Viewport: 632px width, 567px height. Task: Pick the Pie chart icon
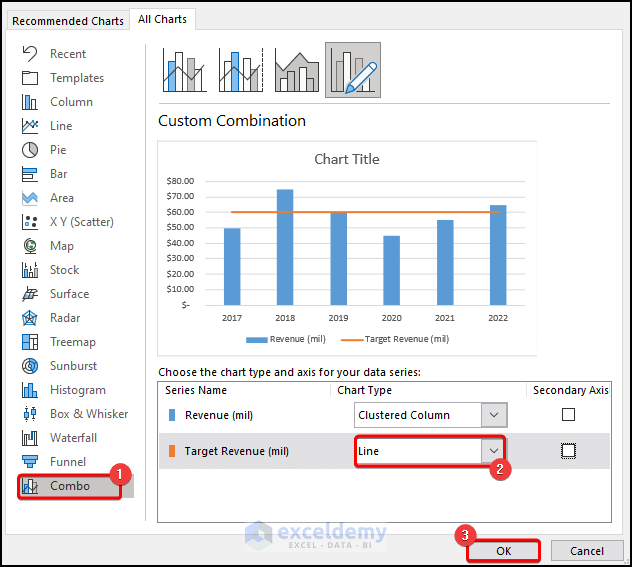[x=30, y=150]
